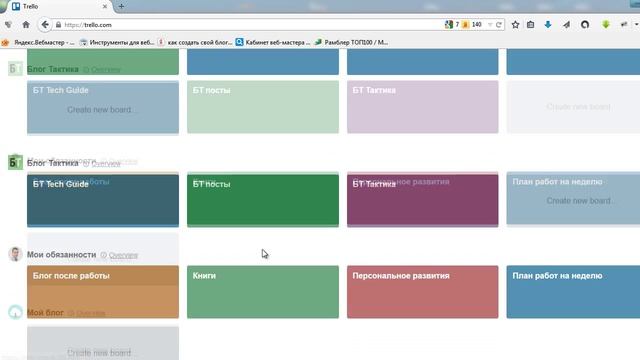The width and height of the screenshot is (640, 360).
Task: Open the Блог Тактика organization heading
Action: point(53,163)
